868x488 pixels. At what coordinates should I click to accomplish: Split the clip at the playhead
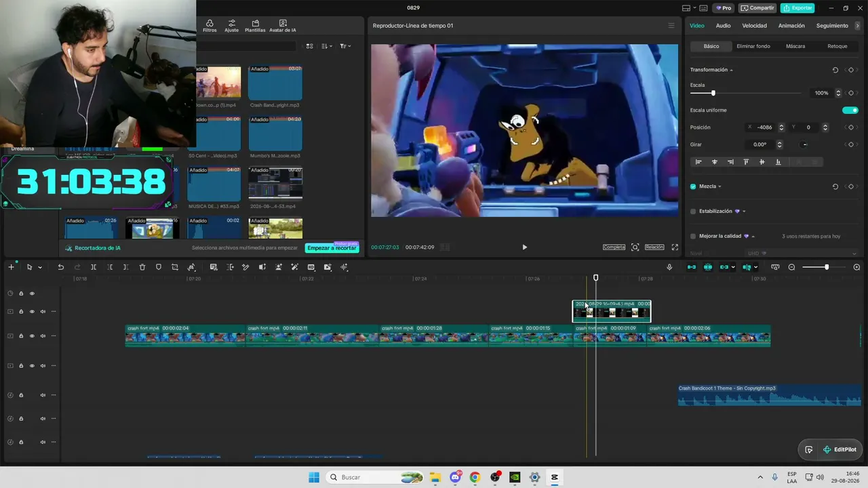[94, 267]
